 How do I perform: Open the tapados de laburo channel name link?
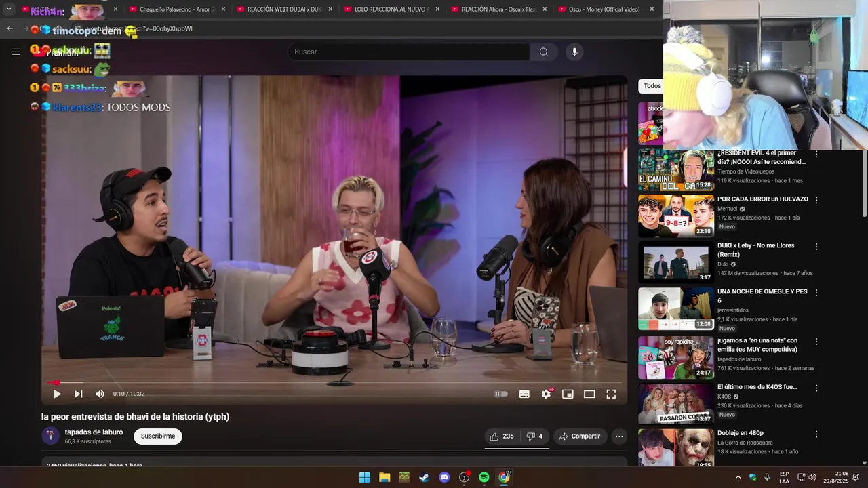94,432
